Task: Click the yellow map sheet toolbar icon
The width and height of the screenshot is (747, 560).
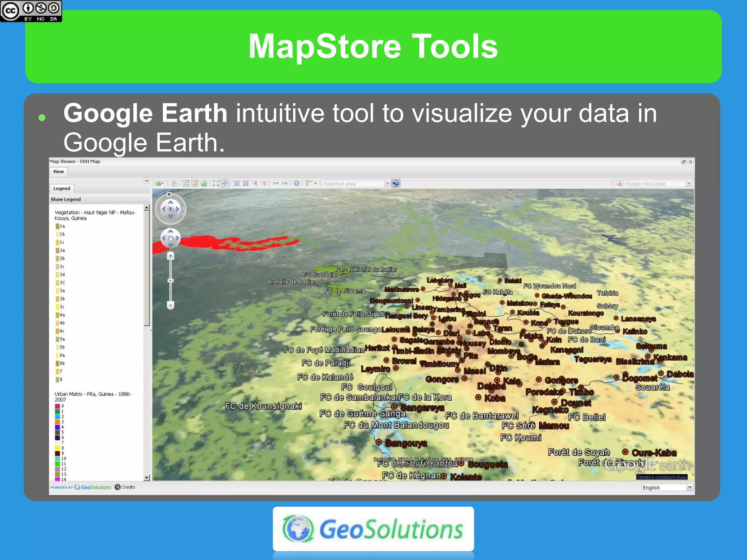Action: 195,183
